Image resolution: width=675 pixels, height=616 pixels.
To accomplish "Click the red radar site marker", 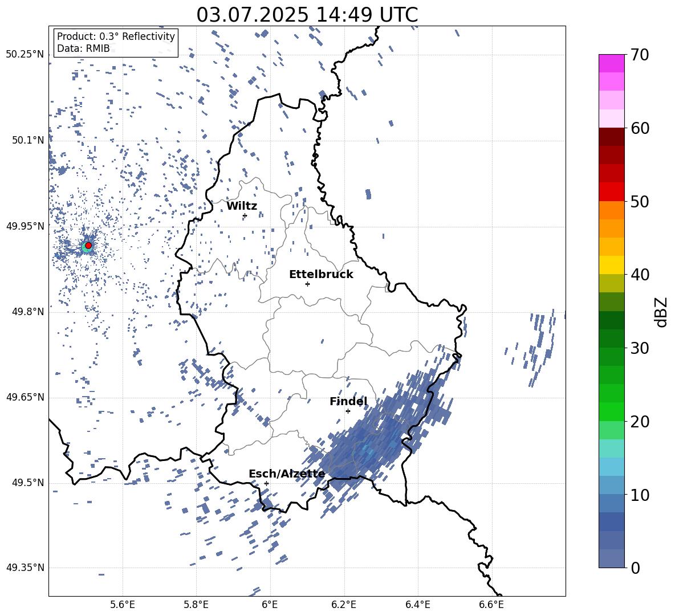I will tap(88, 246).
